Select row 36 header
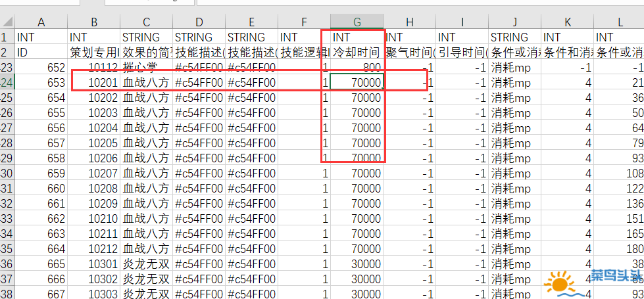This screenshot has width=644, height=299. pyautogui.click(x=7, y=264)
